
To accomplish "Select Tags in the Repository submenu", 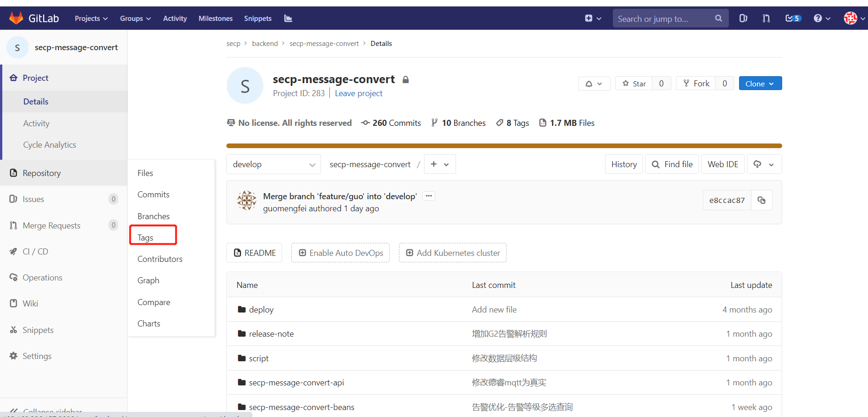I will pyautogui.click(x=145, y=238).
